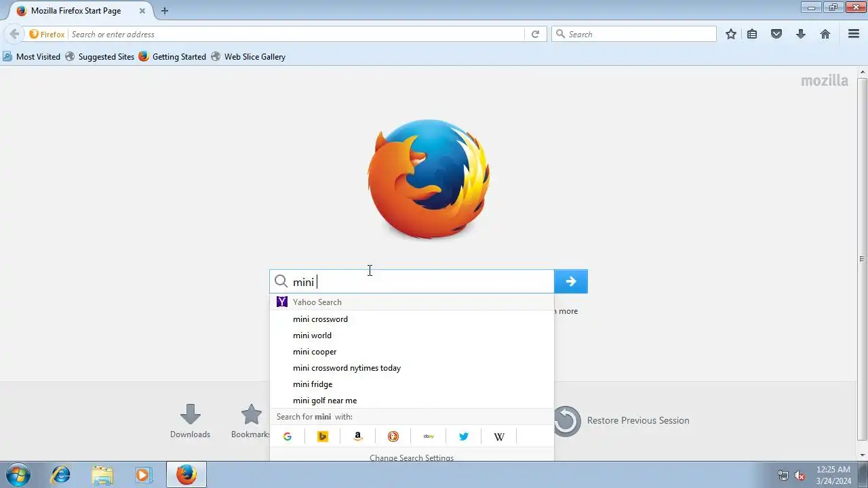Search mini with Wikipedia icon
868x488 pixels.
click(x=499, y=436)
